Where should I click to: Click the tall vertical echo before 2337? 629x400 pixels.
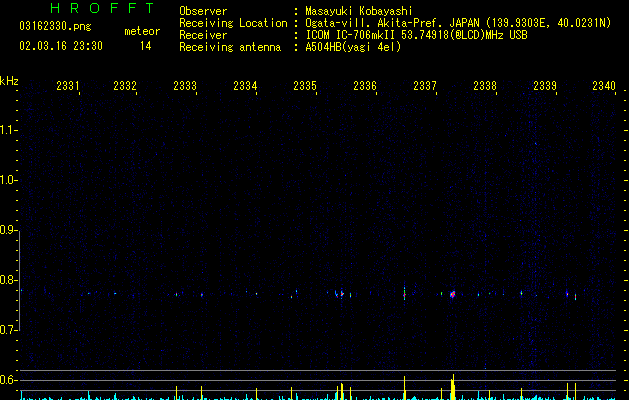(404, 292)
